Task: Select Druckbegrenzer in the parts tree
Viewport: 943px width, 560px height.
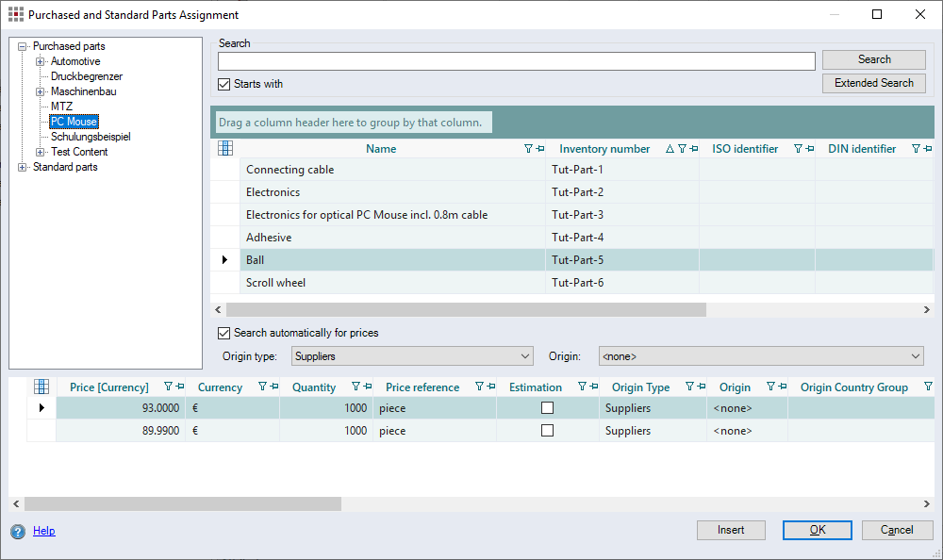Action: pyautogui.click(x=87, y=76)
